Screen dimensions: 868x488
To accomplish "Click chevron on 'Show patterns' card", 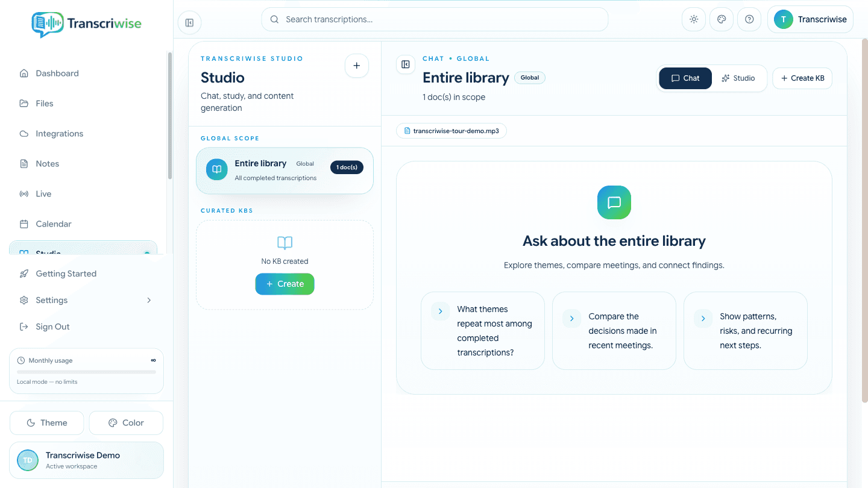I will 703,319.
